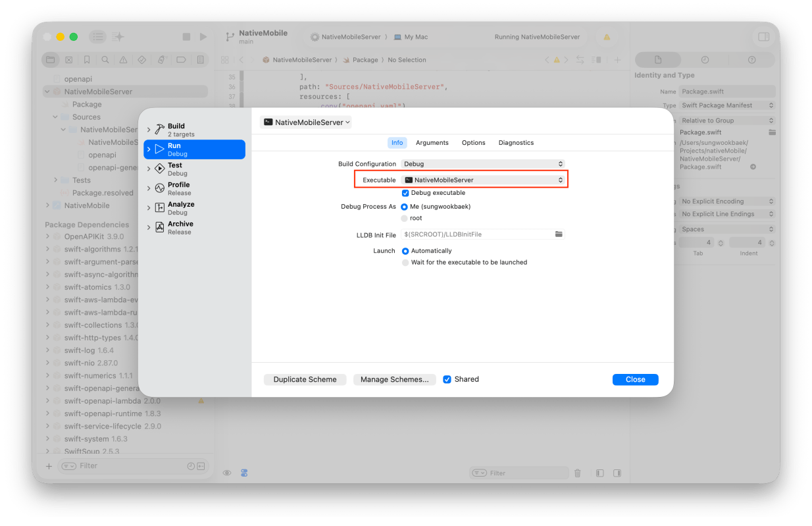Open the Build Configuration dropdown
812x526 pixels.
[483, 164]
